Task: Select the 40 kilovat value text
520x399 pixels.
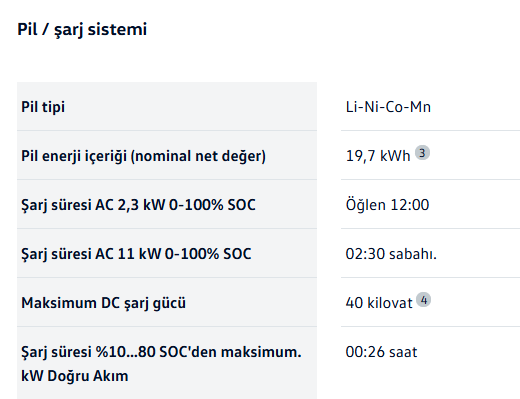Action: (379, 303)
